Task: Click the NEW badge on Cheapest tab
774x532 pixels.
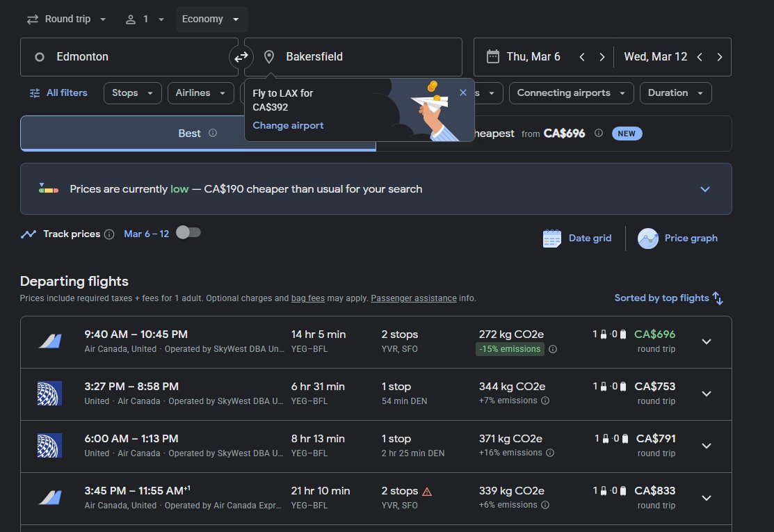Action: pyautogui.click(x=627, y=134)
